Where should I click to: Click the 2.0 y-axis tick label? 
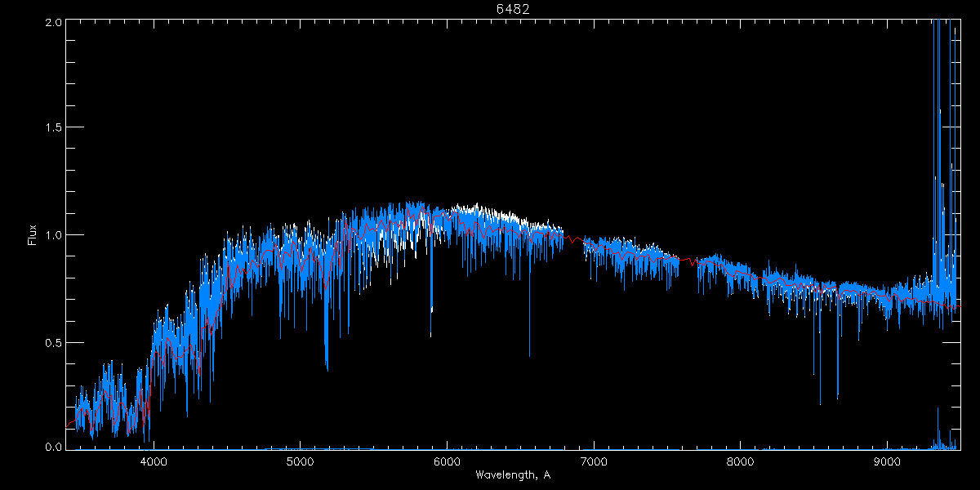click(x=52, y=22)
